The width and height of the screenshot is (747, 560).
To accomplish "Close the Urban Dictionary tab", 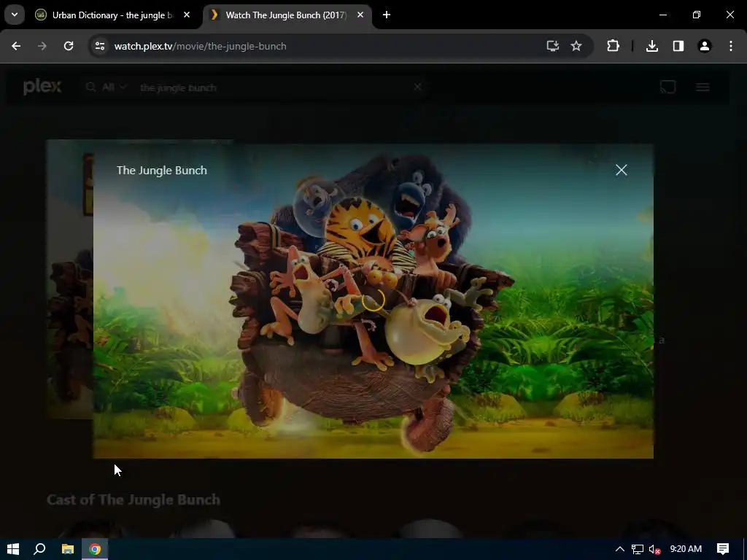I will point(187,15).
